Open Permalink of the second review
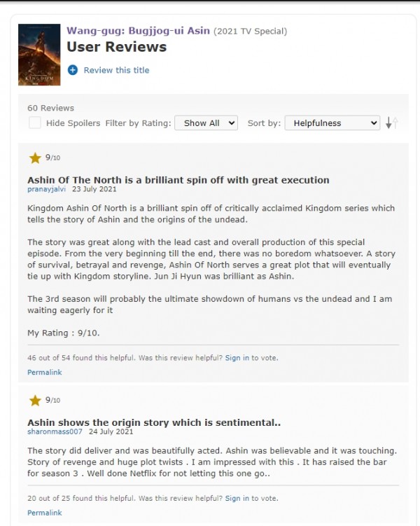 44,513
